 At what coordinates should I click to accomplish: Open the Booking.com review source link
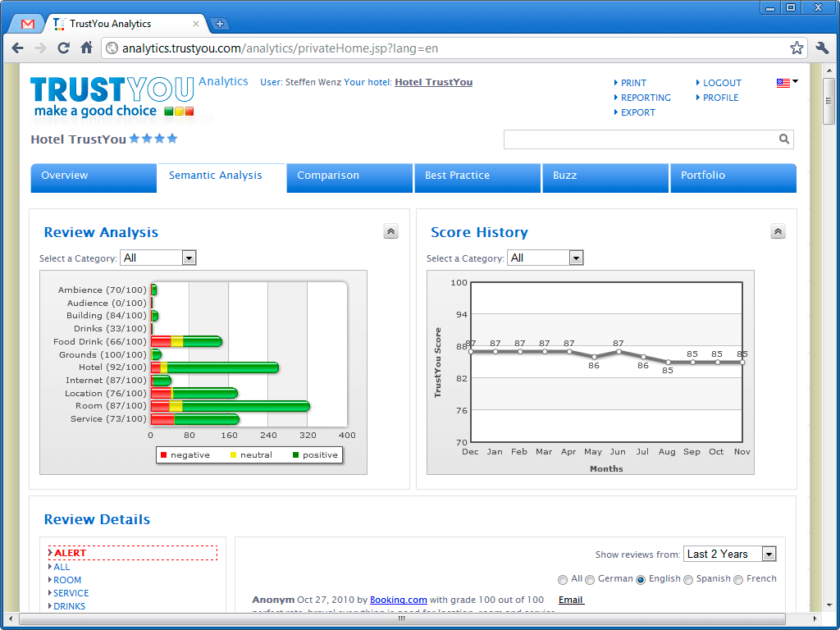(398, 600)
